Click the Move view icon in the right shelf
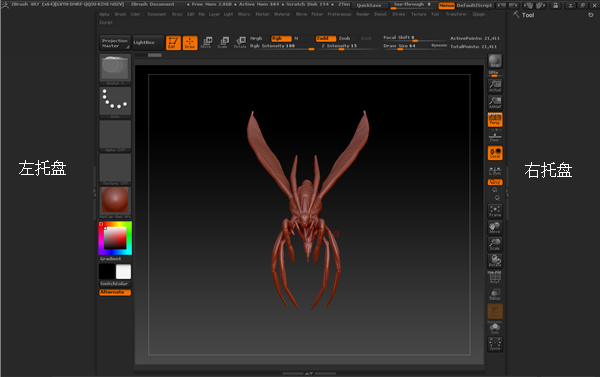Viewport: 600px width, 377px height. tap(495, 228)
